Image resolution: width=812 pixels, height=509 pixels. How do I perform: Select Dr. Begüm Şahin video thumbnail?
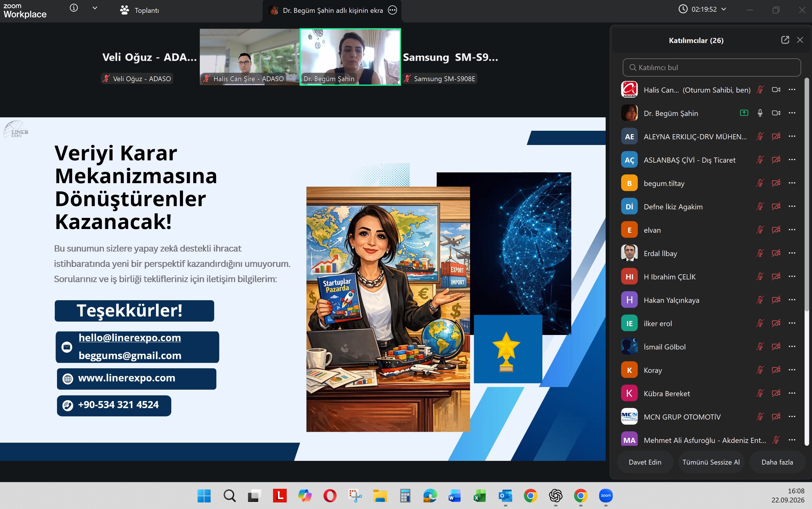350,57
